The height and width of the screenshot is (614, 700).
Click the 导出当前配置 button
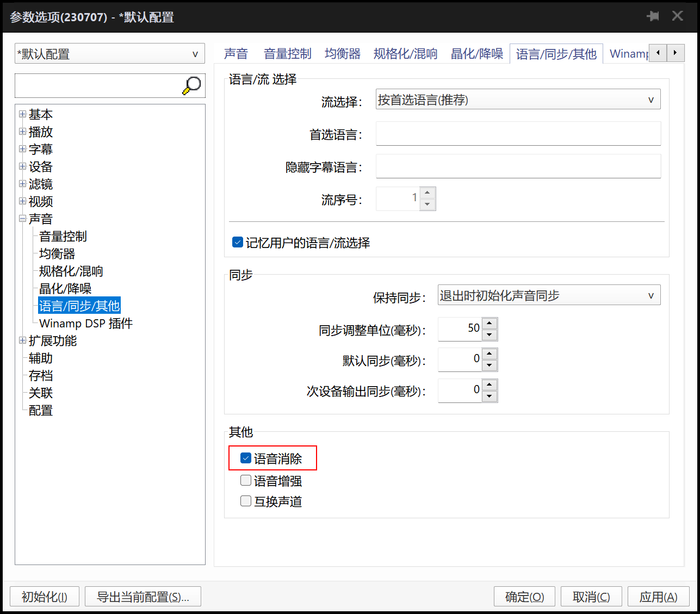pyautogui.click(x=143, y=596)
